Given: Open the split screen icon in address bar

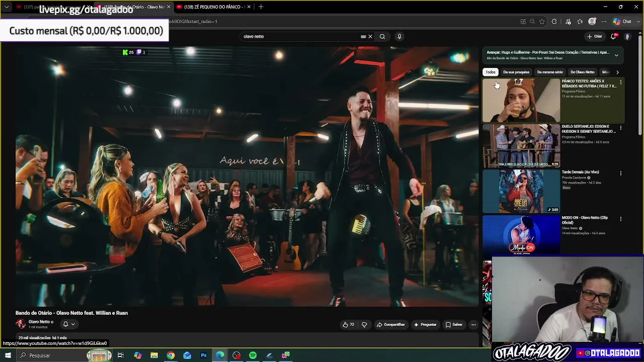Looking at the screenshot, I should (523, 22).
